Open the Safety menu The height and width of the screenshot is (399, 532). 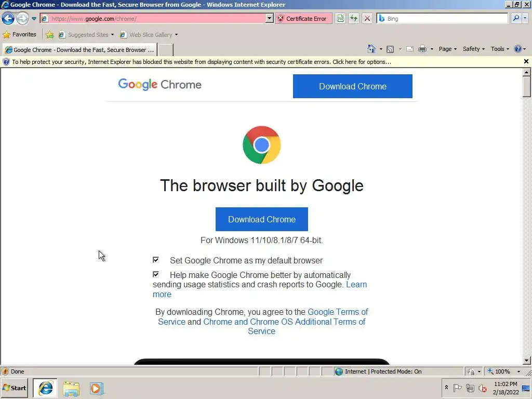(x=474, y=49)
